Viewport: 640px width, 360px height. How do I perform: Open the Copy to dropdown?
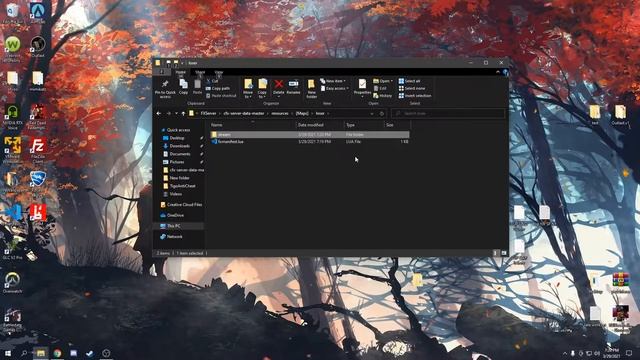[262, 89]
